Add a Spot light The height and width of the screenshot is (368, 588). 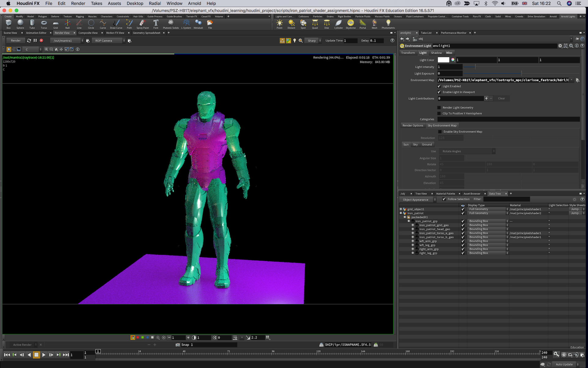(303, 24)
